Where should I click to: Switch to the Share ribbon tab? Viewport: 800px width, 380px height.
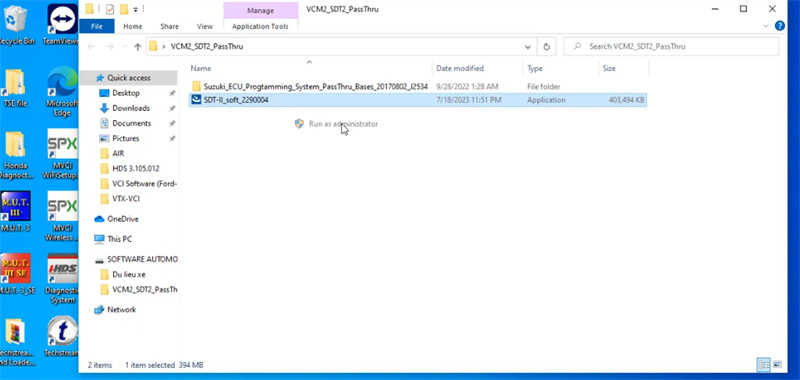[169, 27]
